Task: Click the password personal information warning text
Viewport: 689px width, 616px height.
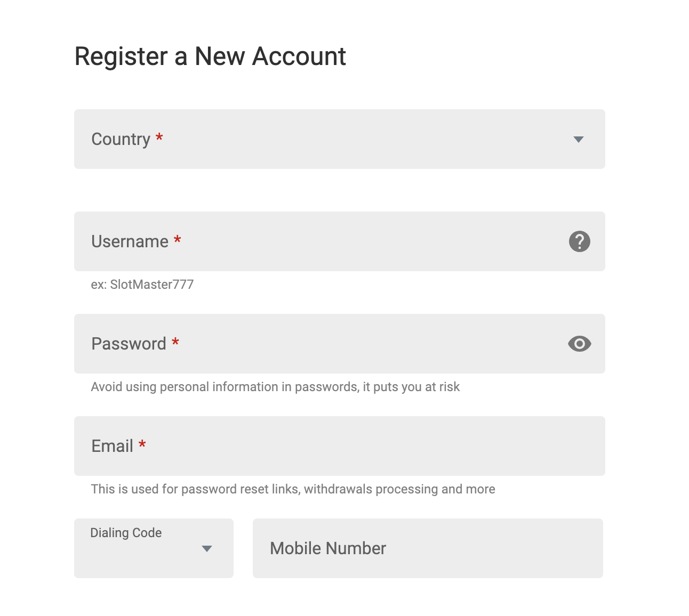Action: [x=275, y=387]
